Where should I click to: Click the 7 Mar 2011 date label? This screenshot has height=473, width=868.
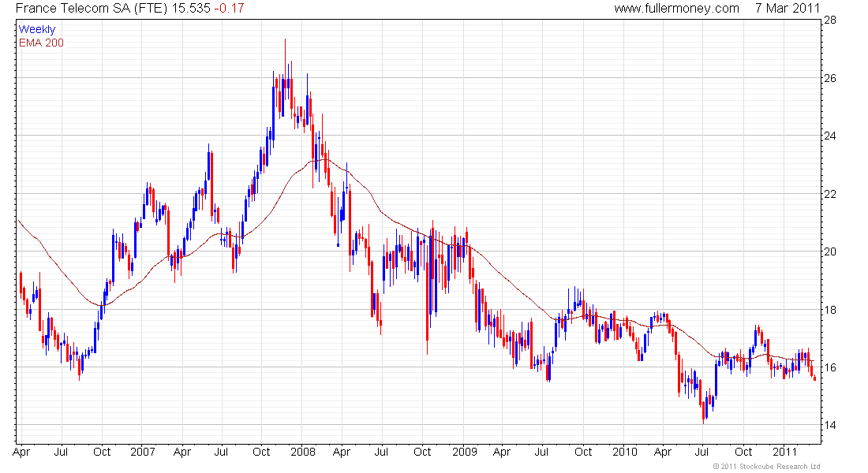click(x=786, y=8)
